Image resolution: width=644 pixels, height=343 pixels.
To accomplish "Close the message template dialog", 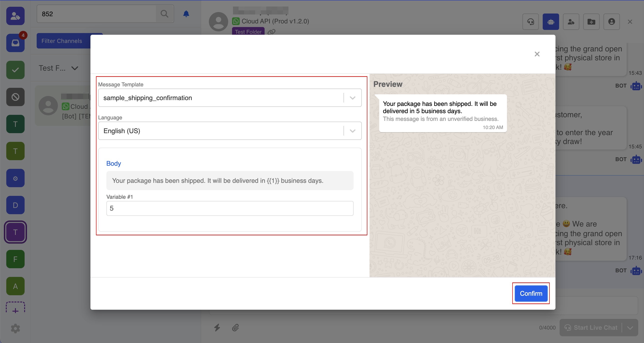I will pos(537,54).
